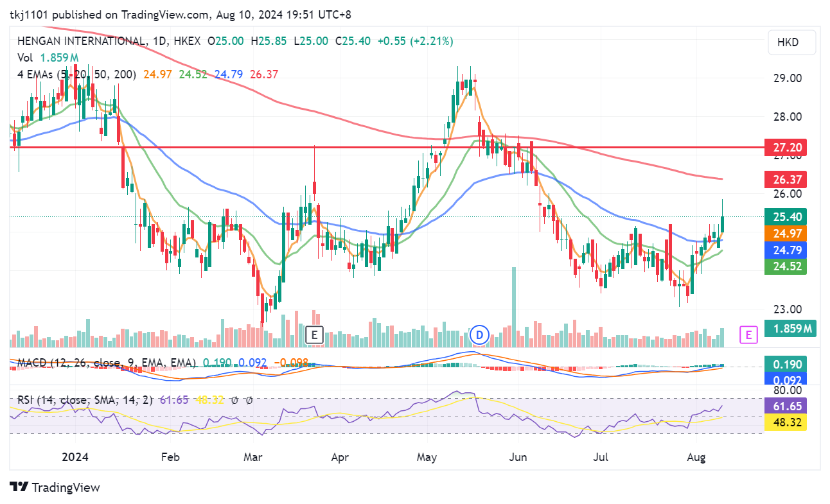
Task: Click the Aug label on time axis
Action: click(x=696, y=458)
